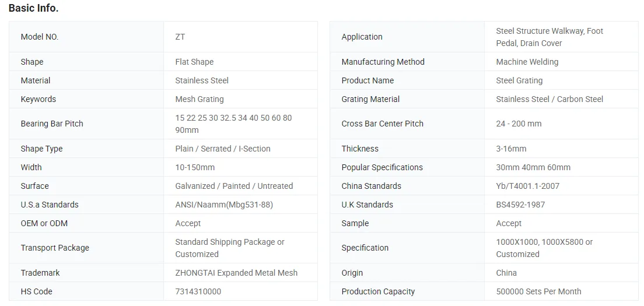Click the 24 - 200 mm pitch value

coord(519,124)
